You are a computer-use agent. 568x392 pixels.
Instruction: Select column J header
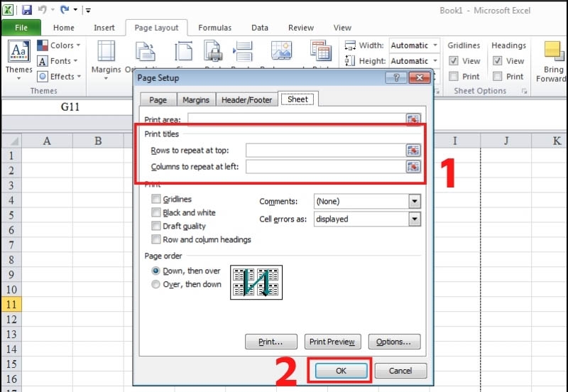coord(506,141)
